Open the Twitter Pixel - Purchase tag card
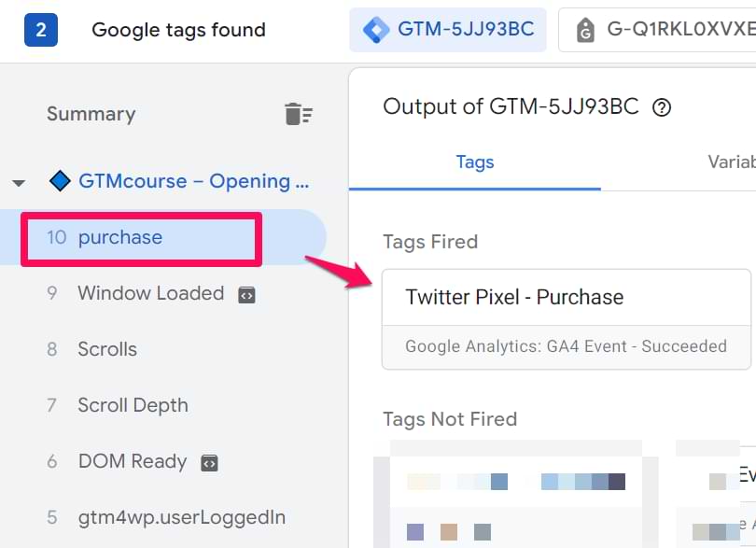This screenshot has width=756, height=548. (567, 319)
